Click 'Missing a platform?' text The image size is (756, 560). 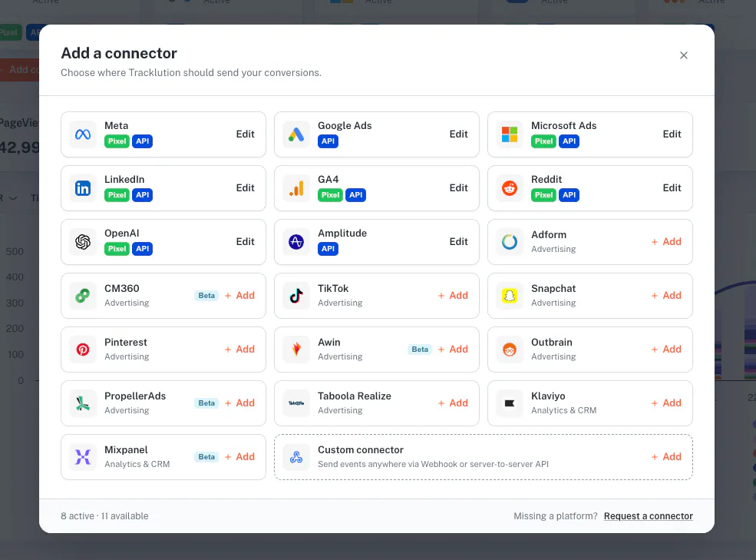coord(556,516)
